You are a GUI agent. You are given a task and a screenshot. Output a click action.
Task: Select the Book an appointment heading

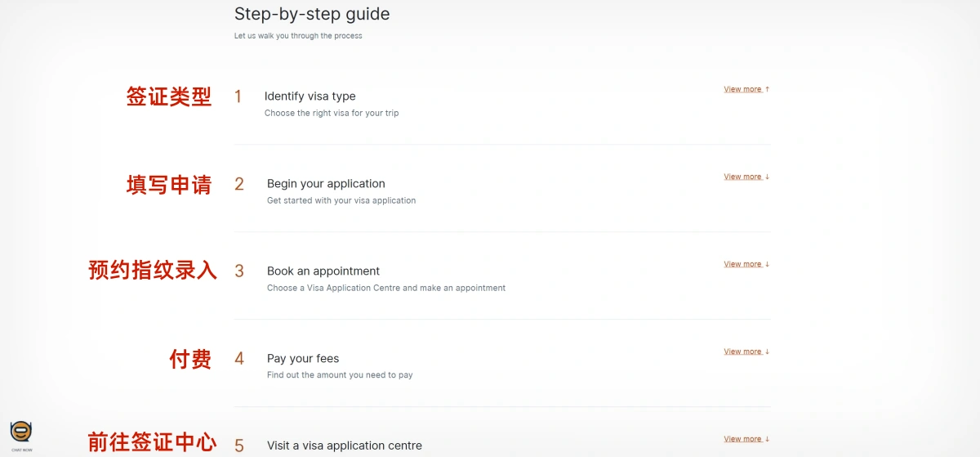pos(323,271)
